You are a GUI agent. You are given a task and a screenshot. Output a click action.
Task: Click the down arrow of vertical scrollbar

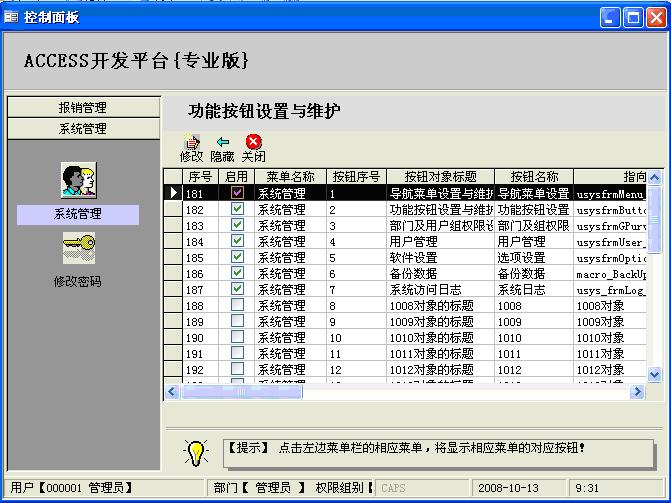655,375
